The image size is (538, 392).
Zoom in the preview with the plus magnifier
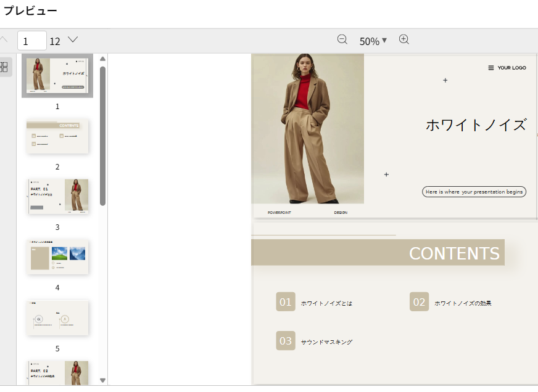pos(404,39)
